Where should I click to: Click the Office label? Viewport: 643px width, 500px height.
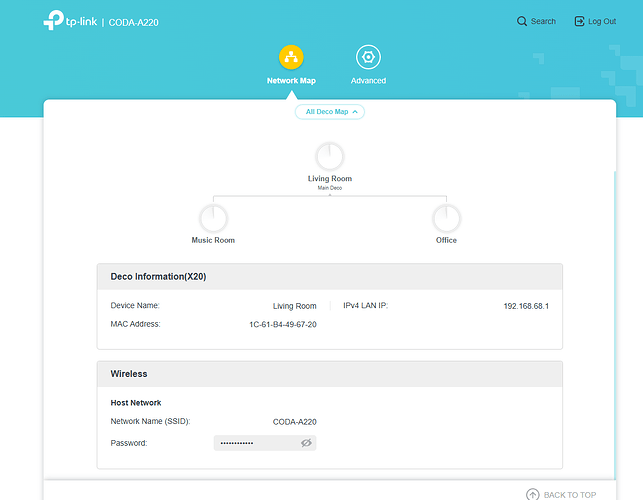coord(446,240)
